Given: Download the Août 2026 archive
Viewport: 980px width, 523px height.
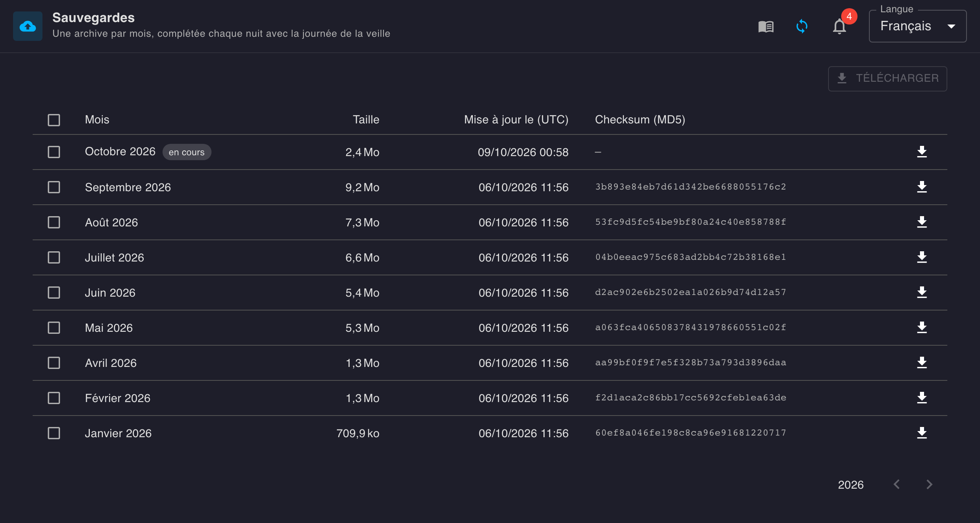Looking at the screenshot, I should tap(922, 222).
